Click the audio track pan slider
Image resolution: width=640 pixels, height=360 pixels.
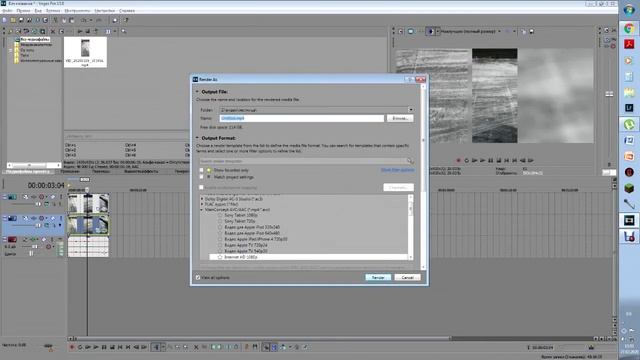tap(31, 254)
